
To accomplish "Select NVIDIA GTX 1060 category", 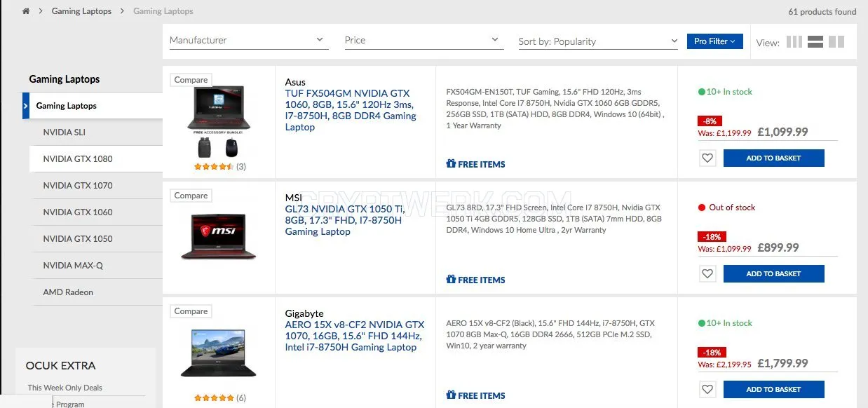I will tap(96, 212).
